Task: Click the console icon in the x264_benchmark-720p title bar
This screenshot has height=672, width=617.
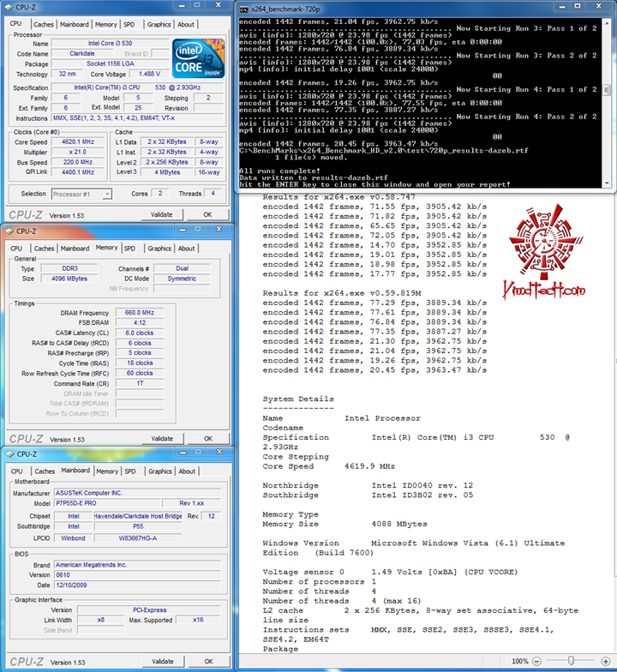Action: point(243,9)
